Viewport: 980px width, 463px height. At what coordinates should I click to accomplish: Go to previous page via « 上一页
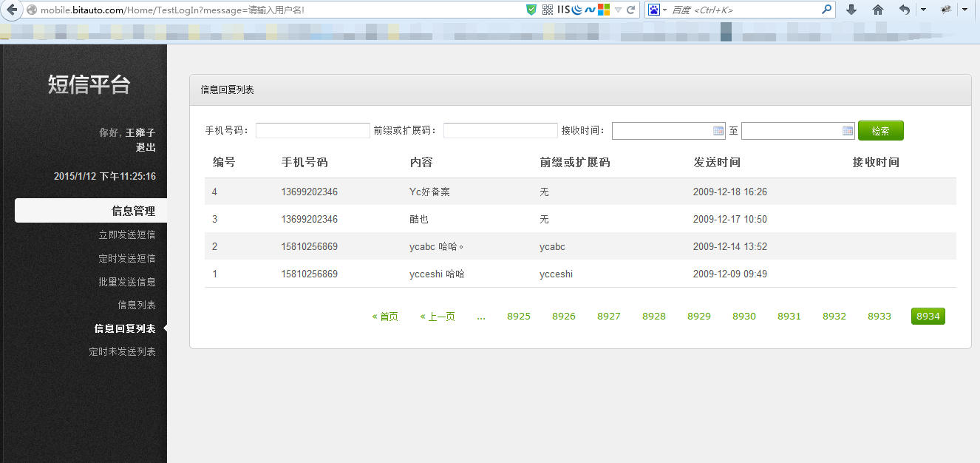[x=438, y=317]
